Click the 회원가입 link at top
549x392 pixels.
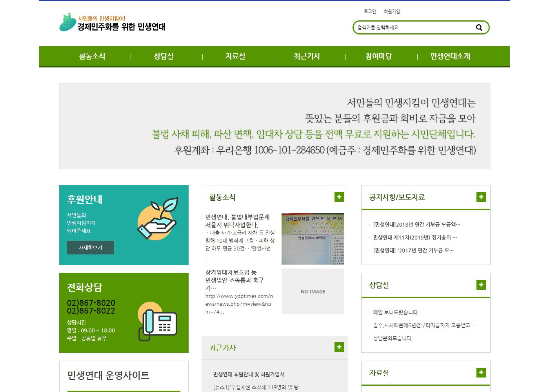click(392, 11)
